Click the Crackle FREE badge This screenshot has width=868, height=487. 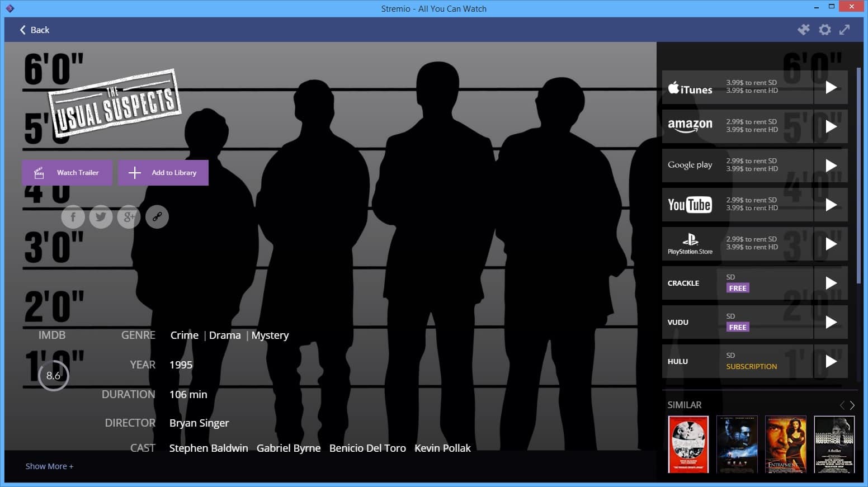[x=738, y=289]
